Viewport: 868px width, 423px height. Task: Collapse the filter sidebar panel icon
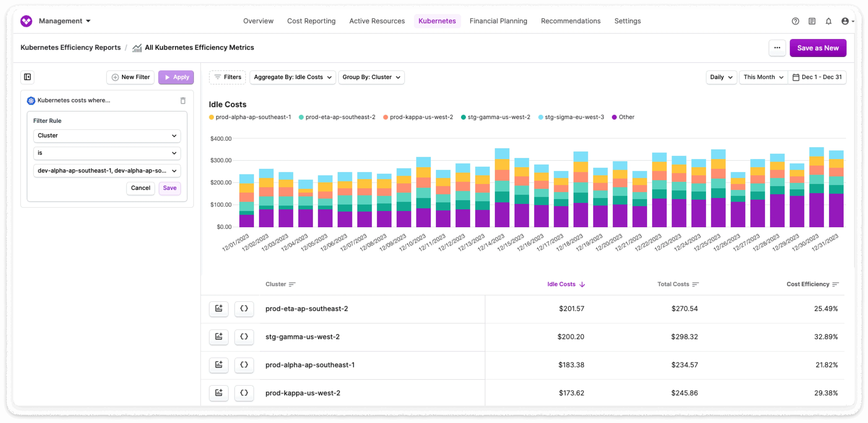(x=28, y=77)
